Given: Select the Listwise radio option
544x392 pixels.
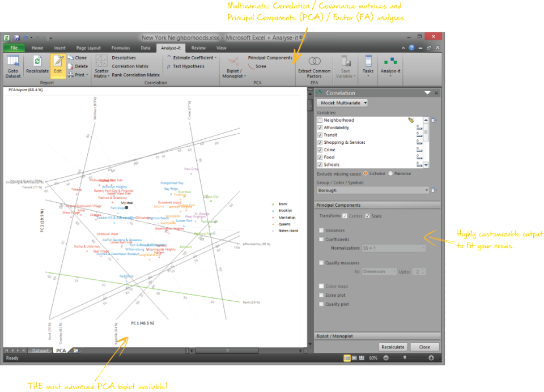Looking at the screenshot, I should pos(365,173).
